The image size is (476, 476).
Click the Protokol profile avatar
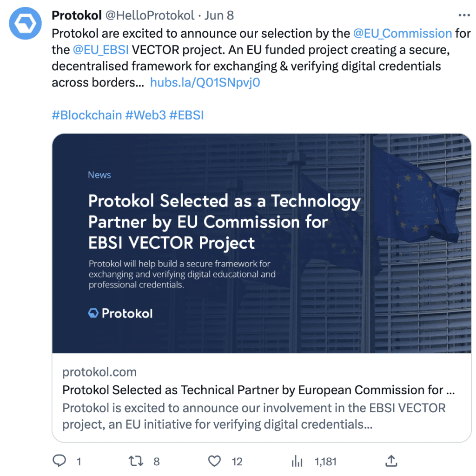pos(26,23)
